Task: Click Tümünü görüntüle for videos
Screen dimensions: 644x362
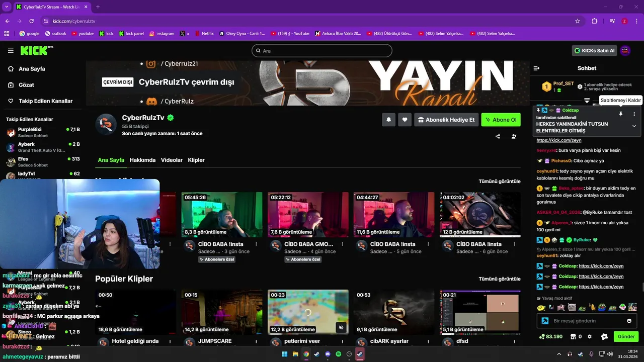Action: click(500, 181)
